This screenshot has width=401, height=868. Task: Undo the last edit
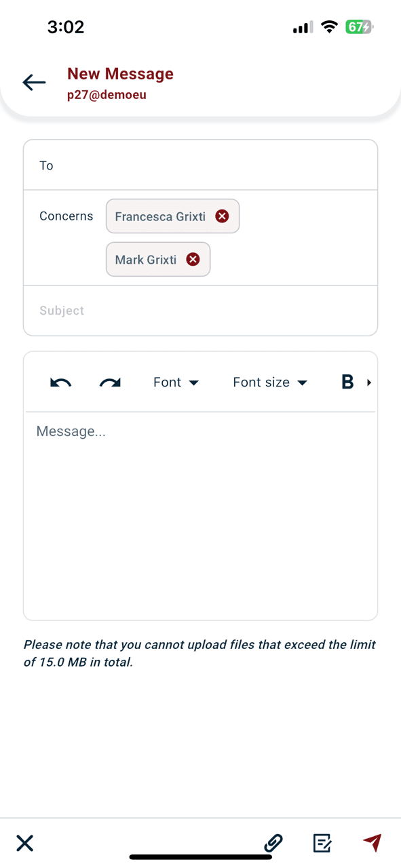(x=61, y=382)
